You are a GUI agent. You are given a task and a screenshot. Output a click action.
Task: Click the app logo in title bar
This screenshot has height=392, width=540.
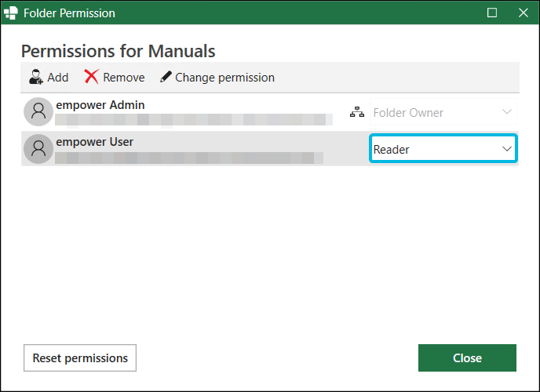(11, 13)
